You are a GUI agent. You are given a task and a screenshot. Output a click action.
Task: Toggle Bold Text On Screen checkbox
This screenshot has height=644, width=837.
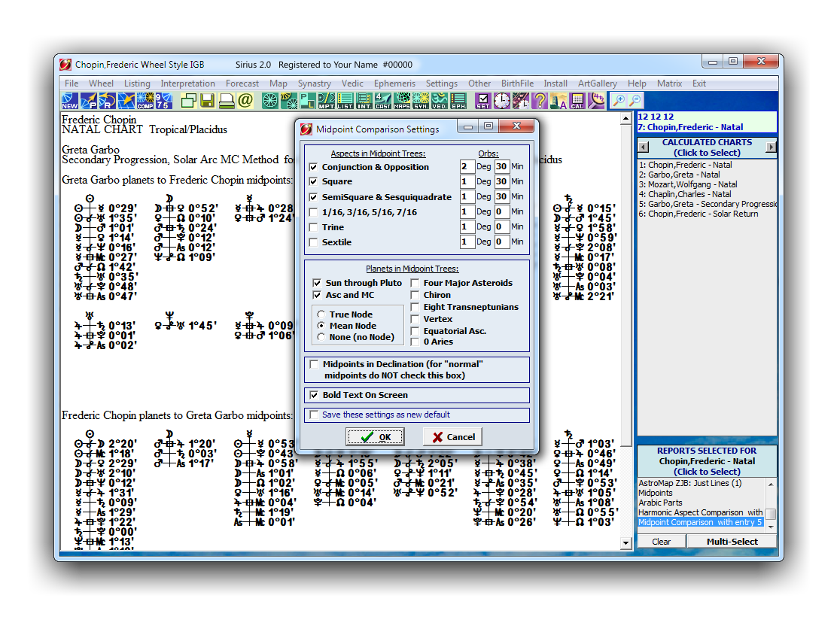point(314,395)
